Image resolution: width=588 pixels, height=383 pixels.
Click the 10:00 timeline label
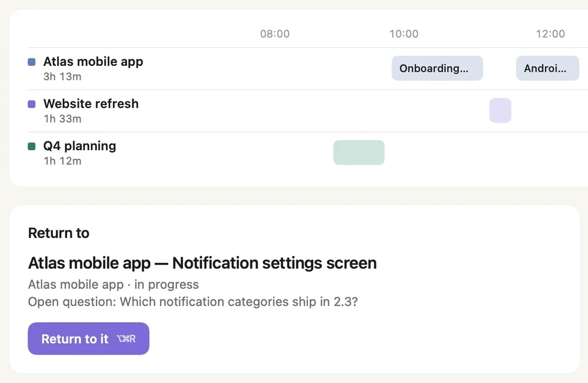point(404,34)
